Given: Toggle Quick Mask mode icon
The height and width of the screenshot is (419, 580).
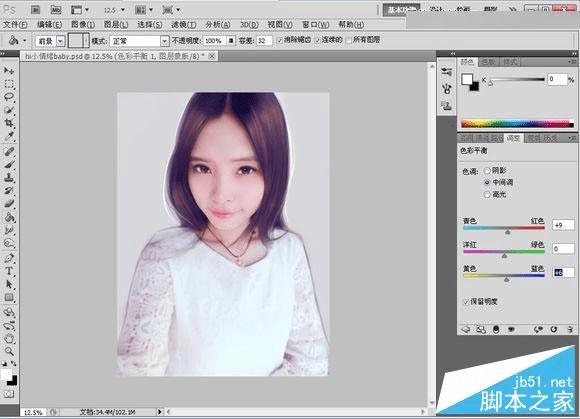Looking at the screenshot, I should (9, 394).
